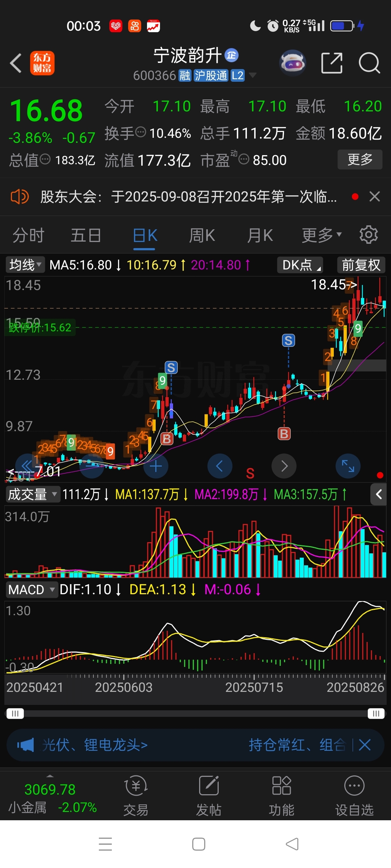Screen dimensions: 391x868
Task: Tap the blue 企 company badge
Action: pos(232,55)
